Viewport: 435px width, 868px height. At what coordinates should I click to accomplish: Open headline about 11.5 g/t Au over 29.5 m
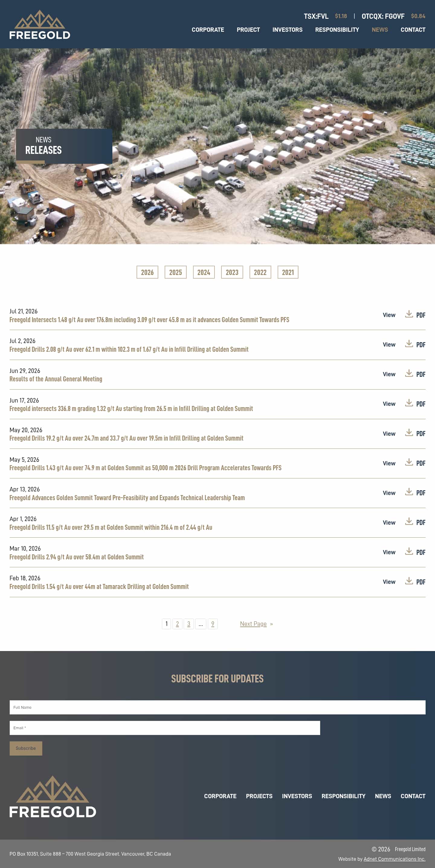(x=111, y=527)
